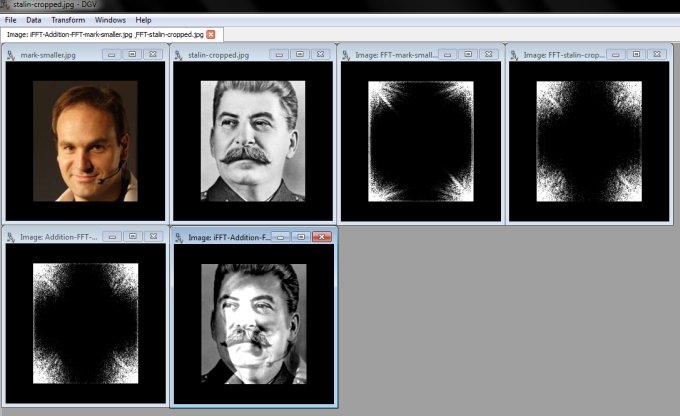680x416 pixels.
Task: Minimize the stalin-cropped.jpg inner window
Action: point(279,54)
